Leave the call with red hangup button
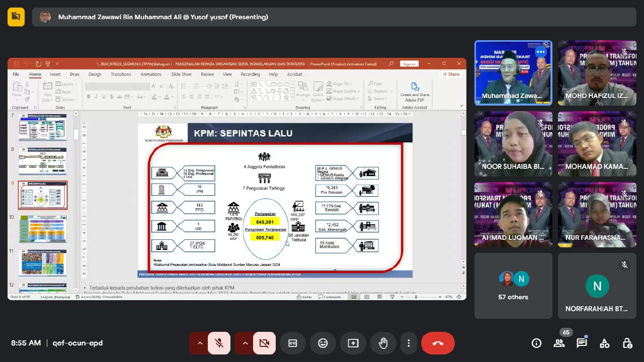This screenshot has height=362, width=644. 438,343
